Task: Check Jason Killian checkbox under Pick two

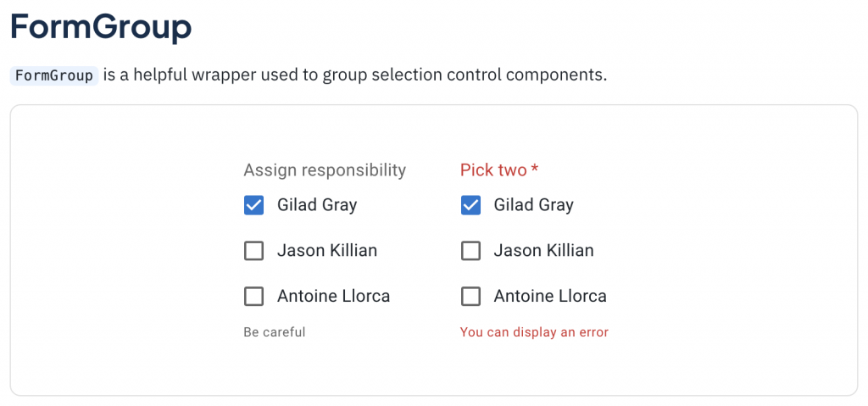Action: pos(470,251)
